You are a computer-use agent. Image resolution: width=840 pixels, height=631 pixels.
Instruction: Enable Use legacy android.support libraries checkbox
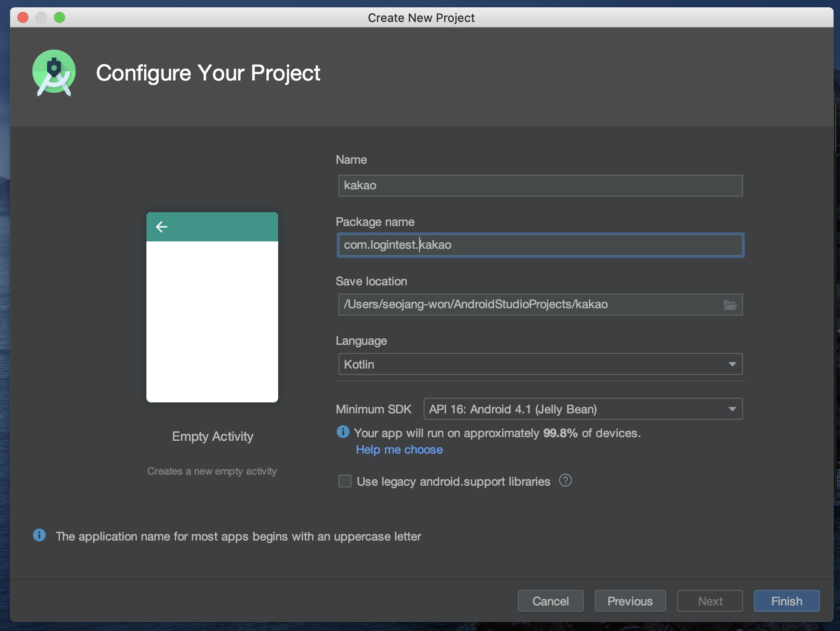tap(345, 481)
